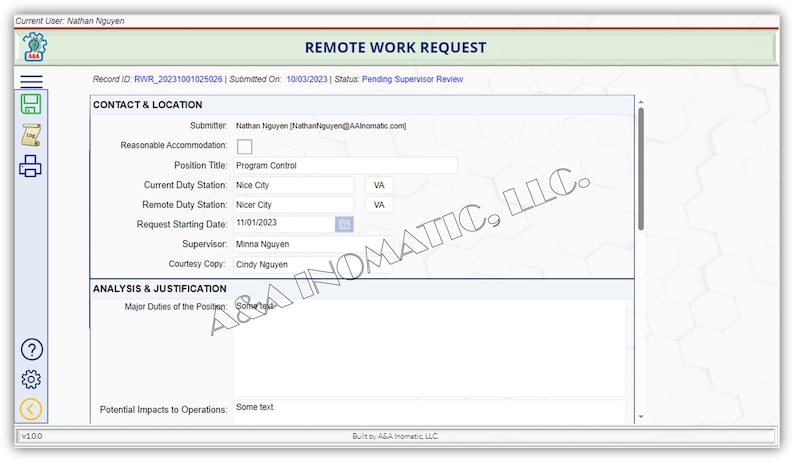Click the ANALYSIS & JUSTIFICATION section header
This screenshot has height=462, width=794.
(x=160, y=289)
